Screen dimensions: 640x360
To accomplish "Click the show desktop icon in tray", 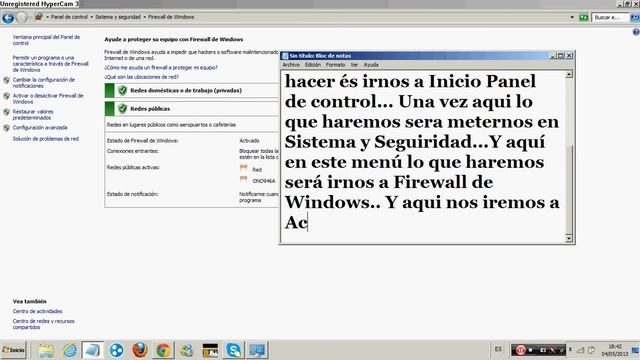I will [x=636, y=350].
